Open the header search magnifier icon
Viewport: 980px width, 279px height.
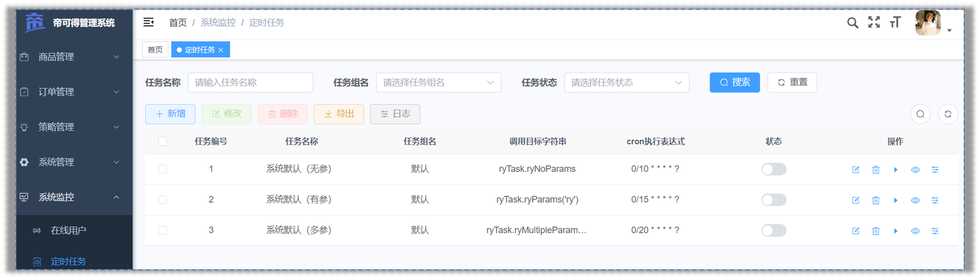click(x=852, y=23)
